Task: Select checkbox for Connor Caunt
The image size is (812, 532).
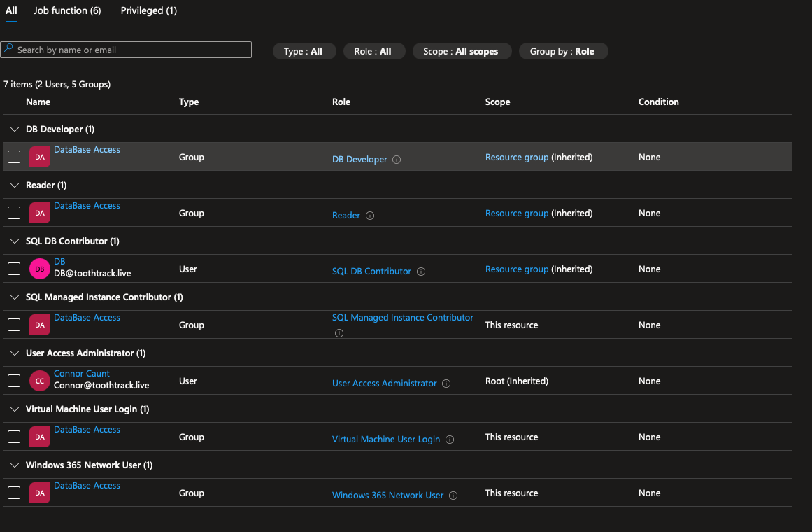Action: [14, 381]
